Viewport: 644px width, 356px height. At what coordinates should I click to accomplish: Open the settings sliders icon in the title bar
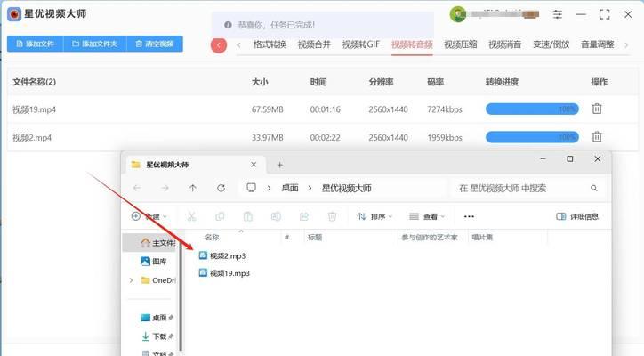click(x=558, y=14)
